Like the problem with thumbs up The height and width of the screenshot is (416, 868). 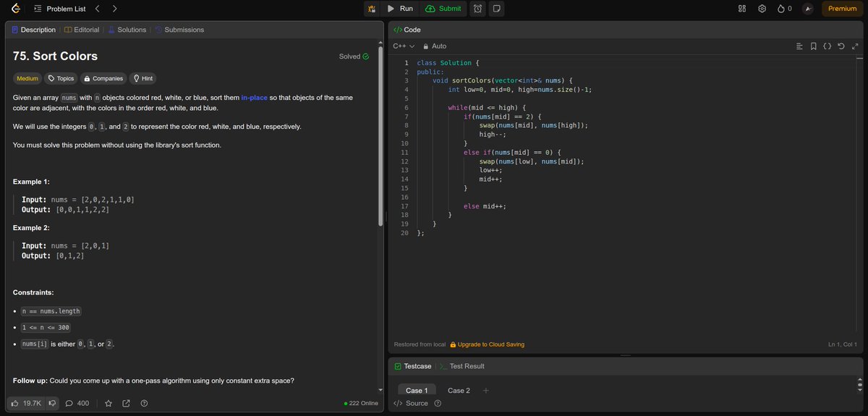[27, 403]
